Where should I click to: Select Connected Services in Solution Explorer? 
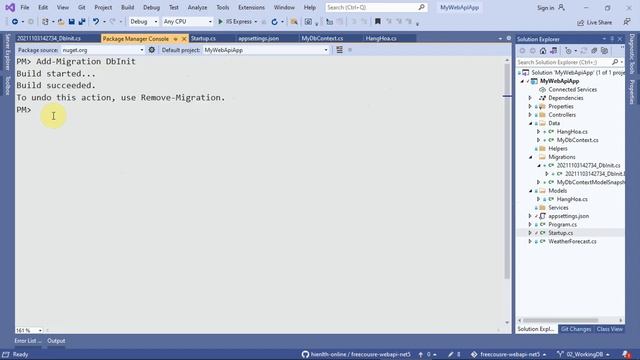(572, 89)
